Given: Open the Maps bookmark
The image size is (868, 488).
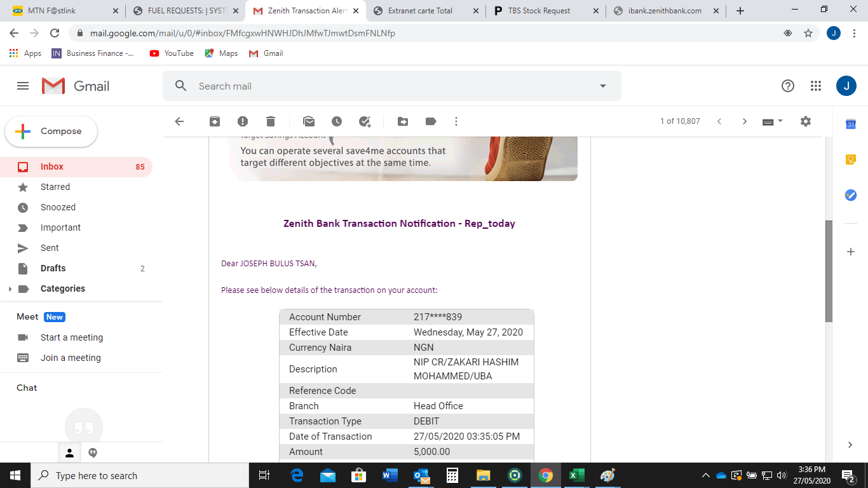Looking at the screenshot, I should click(221, 53).
